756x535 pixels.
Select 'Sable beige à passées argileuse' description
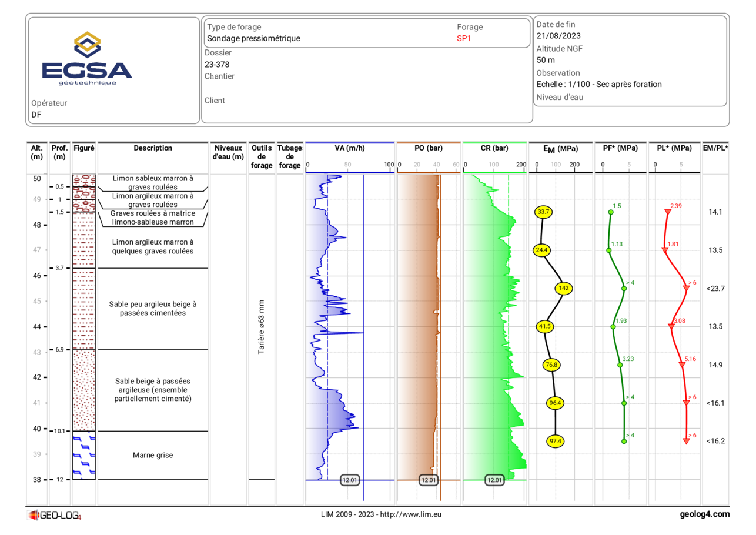(x=153, y=390)
